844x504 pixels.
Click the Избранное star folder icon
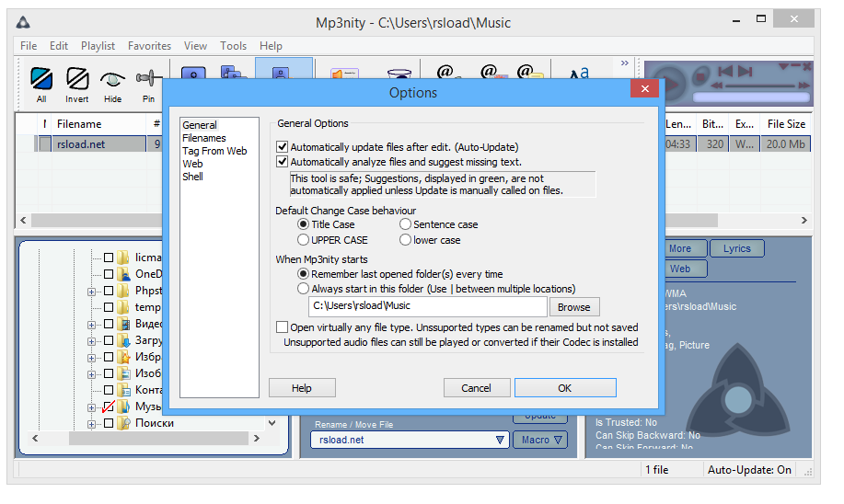(124, 357)
